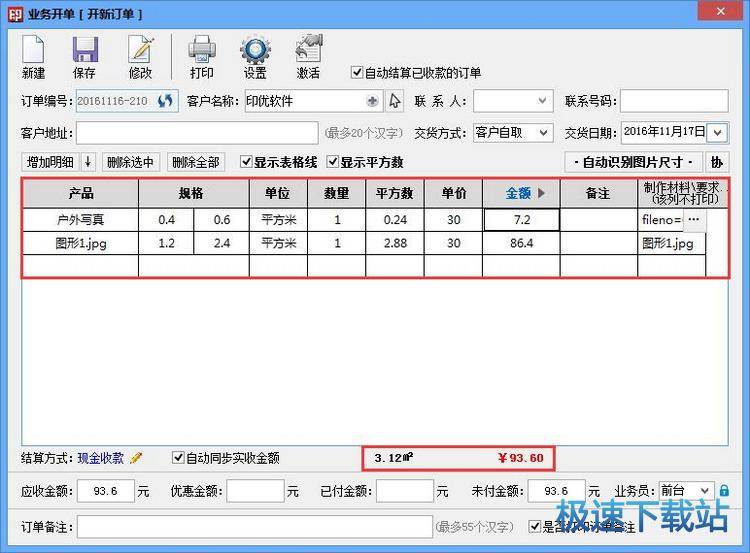Toggle the print order remark checkbox
The image size is (750, 553).
pos(534,527)
